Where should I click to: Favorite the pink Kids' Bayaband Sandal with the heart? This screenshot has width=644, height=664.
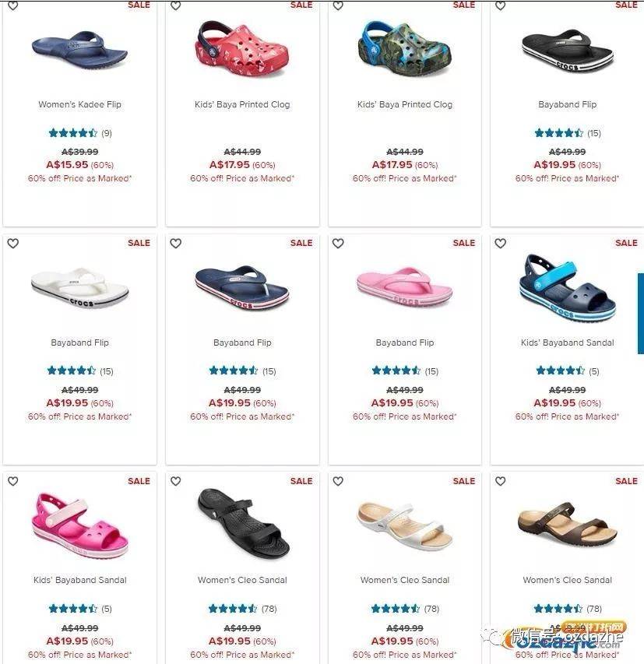click(x=13, y=481)
